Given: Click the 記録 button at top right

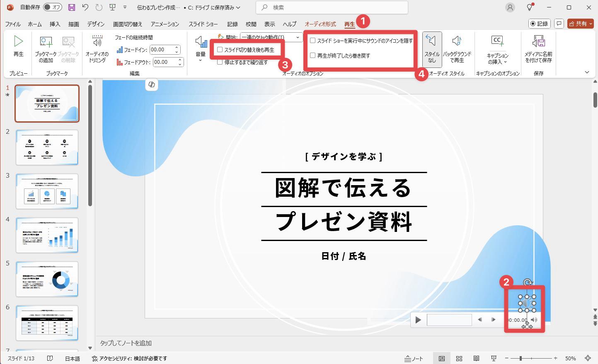Looking at the screenshot, I should pos(540,24).
